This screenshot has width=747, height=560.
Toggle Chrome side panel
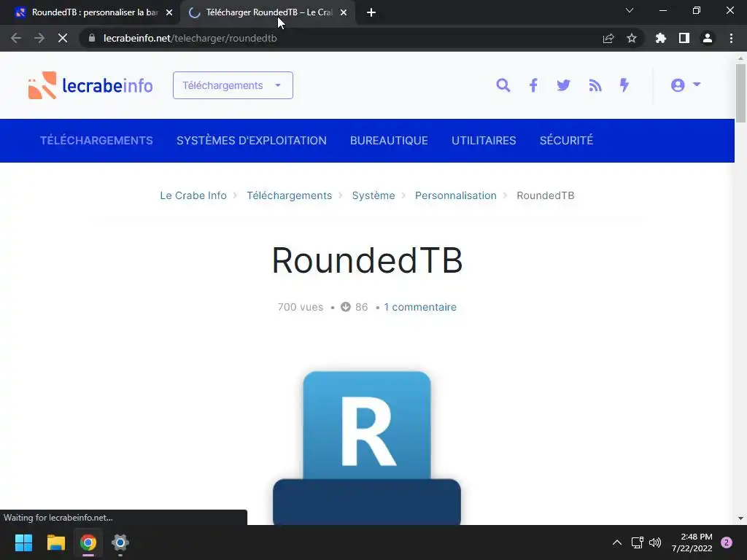[x=684, y=38]
